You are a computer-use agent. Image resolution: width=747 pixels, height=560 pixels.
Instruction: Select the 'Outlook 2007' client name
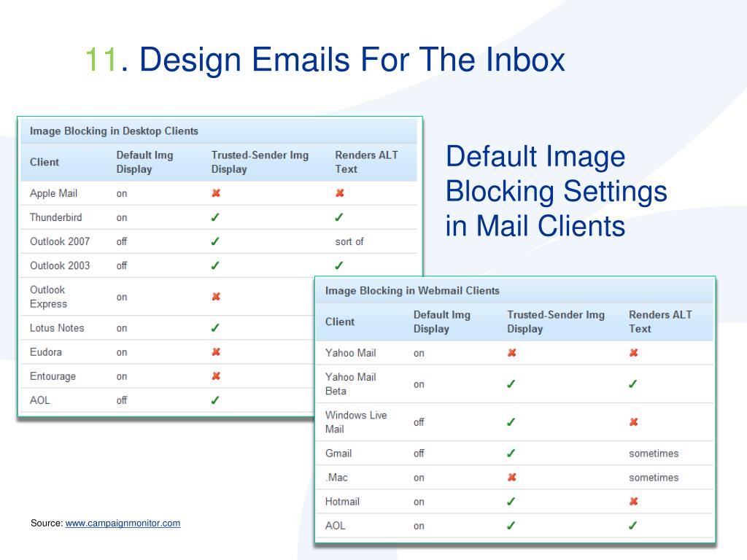pyautogui.click(x=60, y=241)
